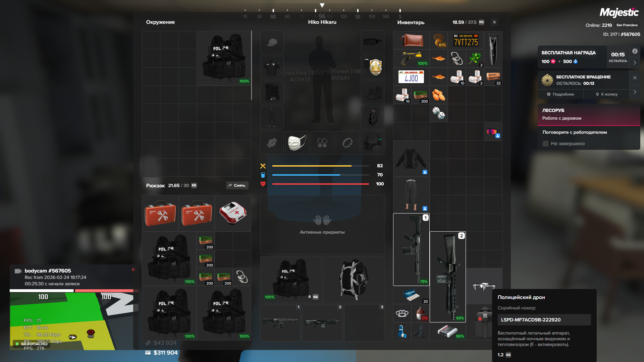Image resolution: width=644 pixels, height=362 pixels.
Task: Expand the free spin panel chevron
Action: 635,92
